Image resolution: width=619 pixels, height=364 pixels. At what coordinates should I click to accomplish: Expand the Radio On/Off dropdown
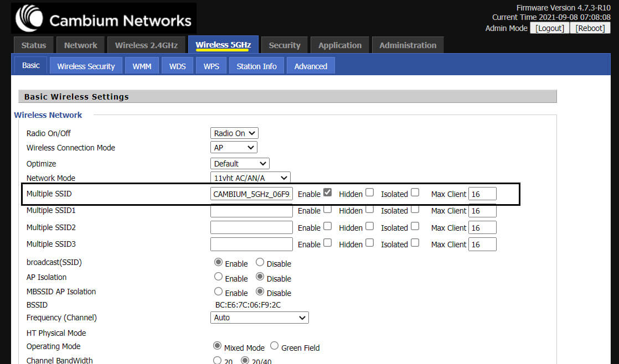pos(234,133)
